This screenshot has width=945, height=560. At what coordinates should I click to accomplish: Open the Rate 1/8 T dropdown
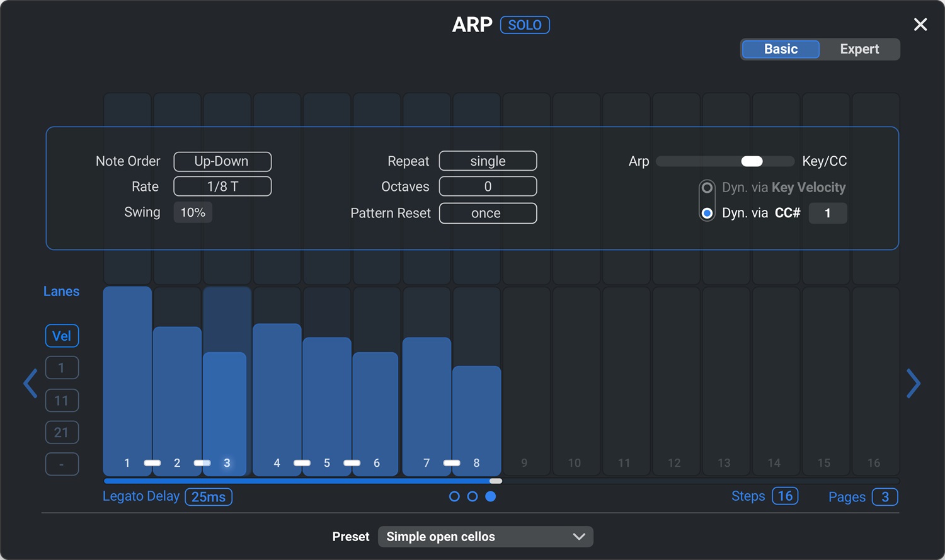click(x=222, y=186)
